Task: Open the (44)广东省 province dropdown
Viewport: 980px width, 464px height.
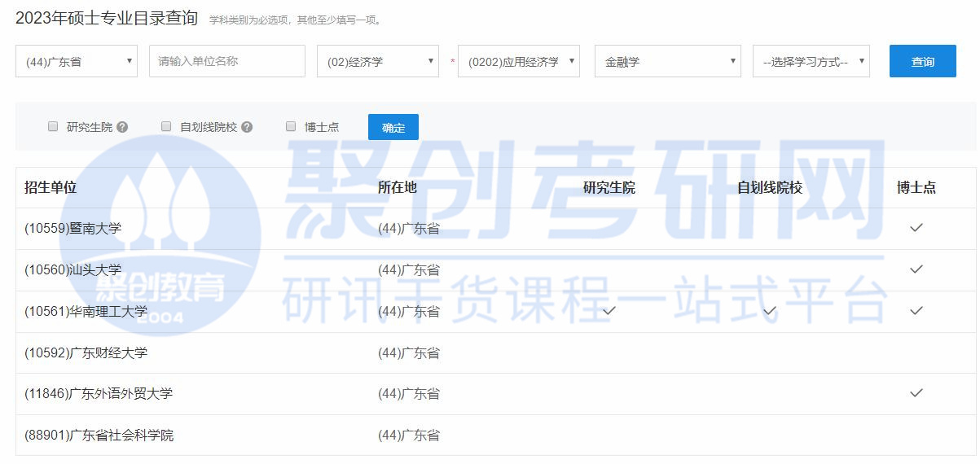Action: coord(77,61)
